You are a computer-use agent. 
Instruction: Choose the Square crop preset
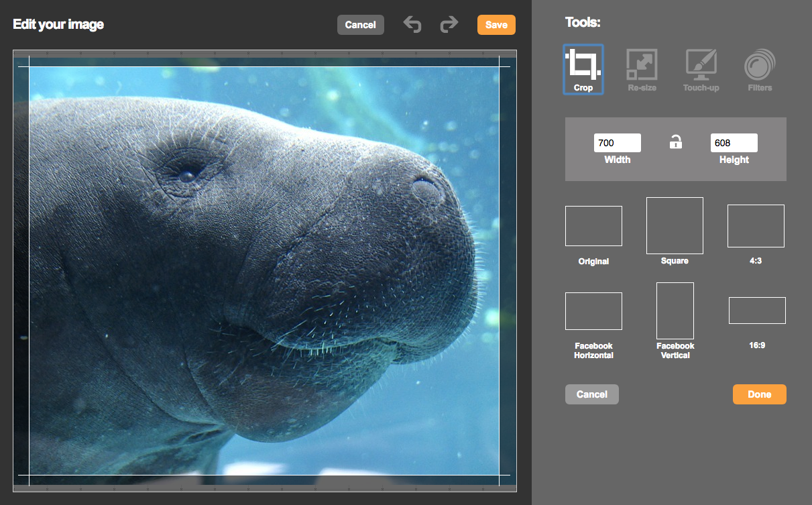675,225
